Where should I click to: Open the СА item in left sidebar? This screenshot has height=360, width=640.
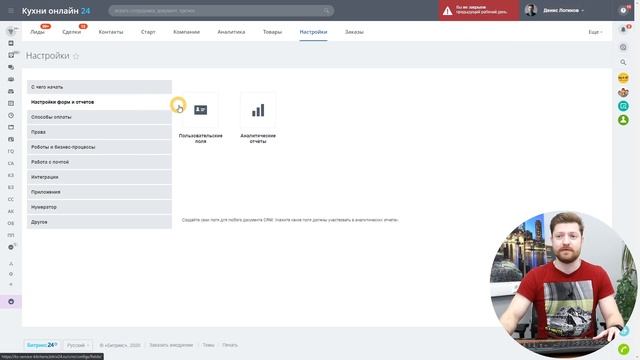click(x=11, y=163)
